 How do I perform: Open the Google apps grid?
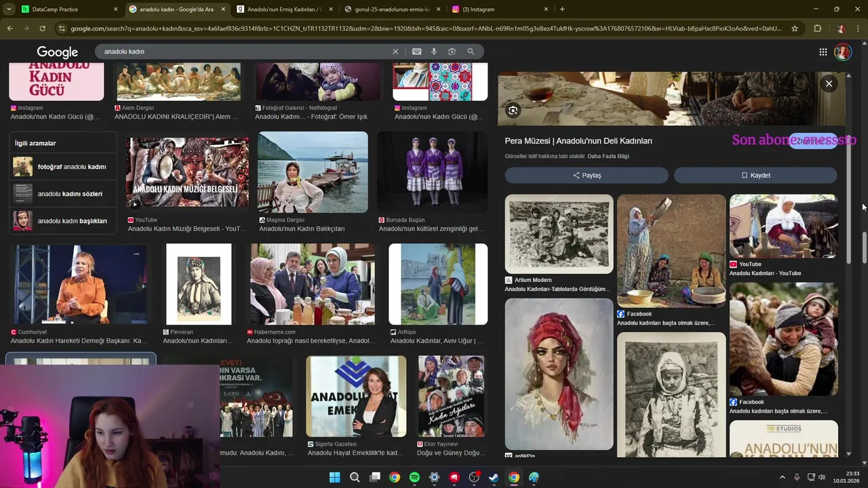823,52
